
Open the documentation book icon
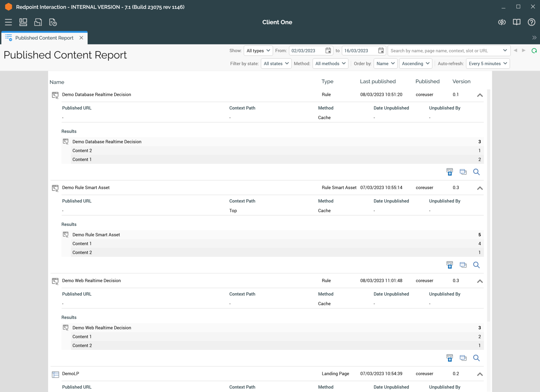(517, 22)
